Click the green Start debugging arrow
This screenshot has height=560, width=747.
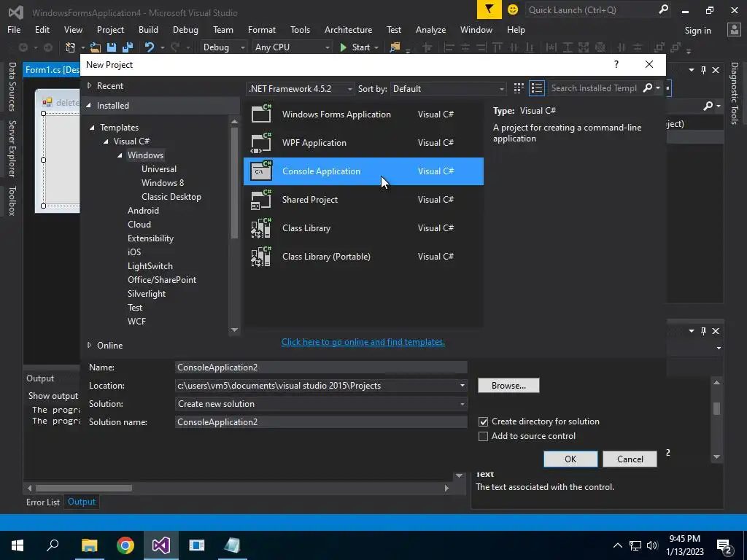point(343,47)
